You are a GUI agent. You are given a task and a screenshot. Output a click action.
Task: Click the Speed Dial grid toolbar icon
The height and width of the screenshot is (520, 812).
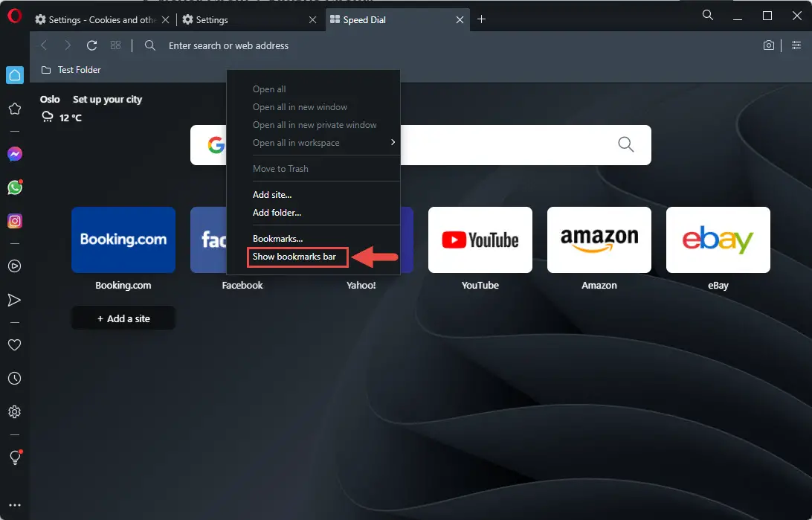(x=115, y=45)
